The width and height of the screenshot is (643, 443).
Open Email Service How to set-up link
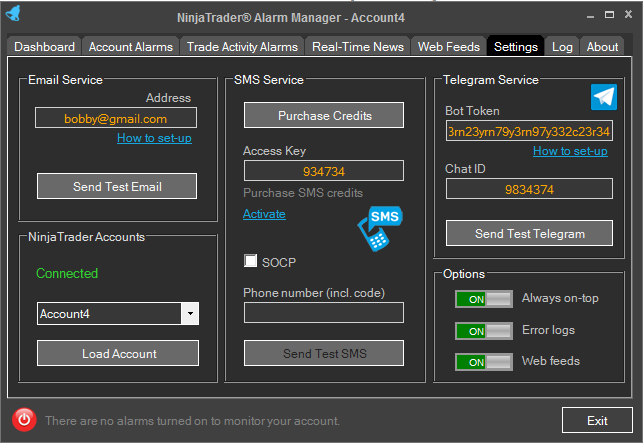pos(154,138)
